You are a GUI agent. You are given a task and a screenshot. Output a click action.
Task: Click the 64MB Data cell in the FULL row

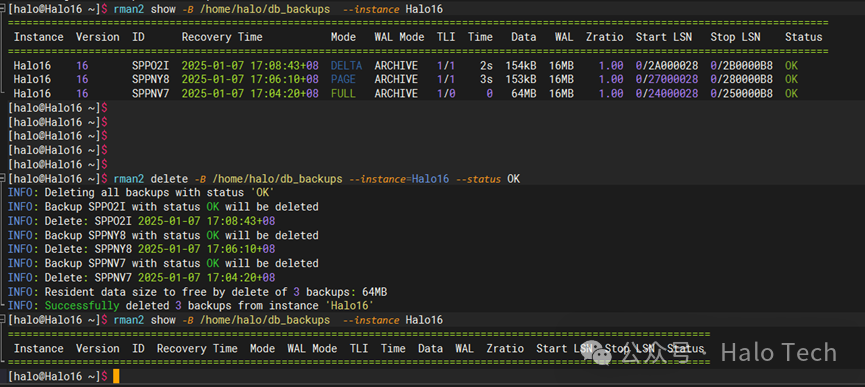[524, 94]
